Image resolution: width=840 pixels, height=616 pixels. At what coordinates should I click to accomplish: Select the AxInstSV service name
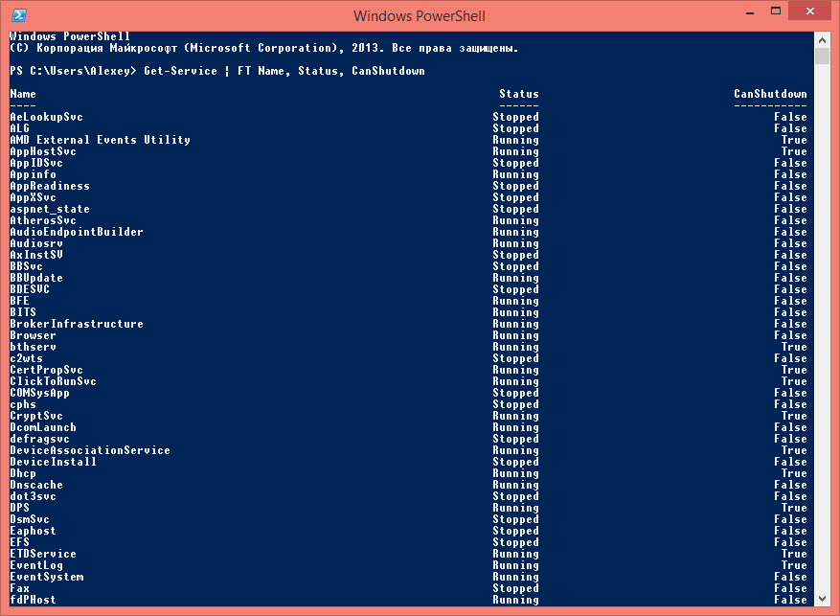pos(36,255)
